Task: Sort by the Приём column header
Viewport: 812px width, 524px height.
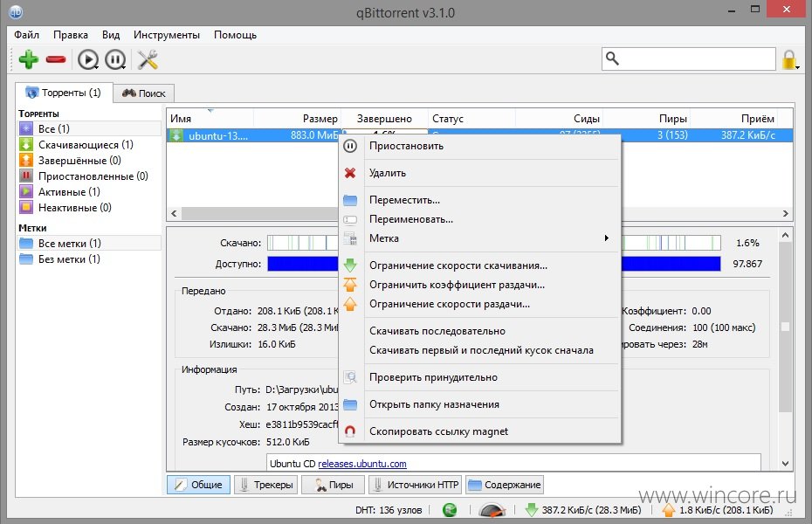Action: 734,119
